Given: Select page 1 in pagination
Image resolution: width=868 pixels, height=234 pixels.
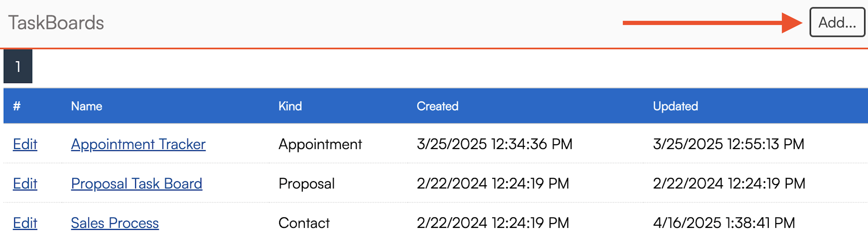Looking at the screenshot, I should pyautogui.click(x=18, y=67).
